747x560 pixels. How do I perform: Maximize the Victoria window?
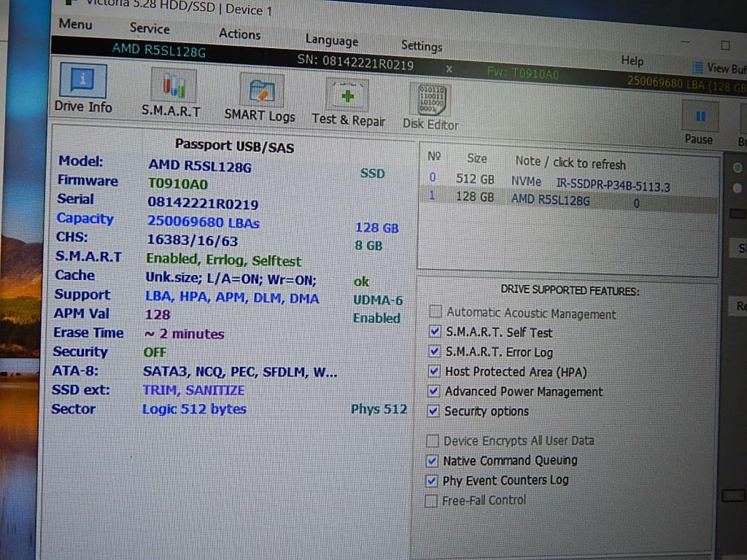[x=725, y=45]
